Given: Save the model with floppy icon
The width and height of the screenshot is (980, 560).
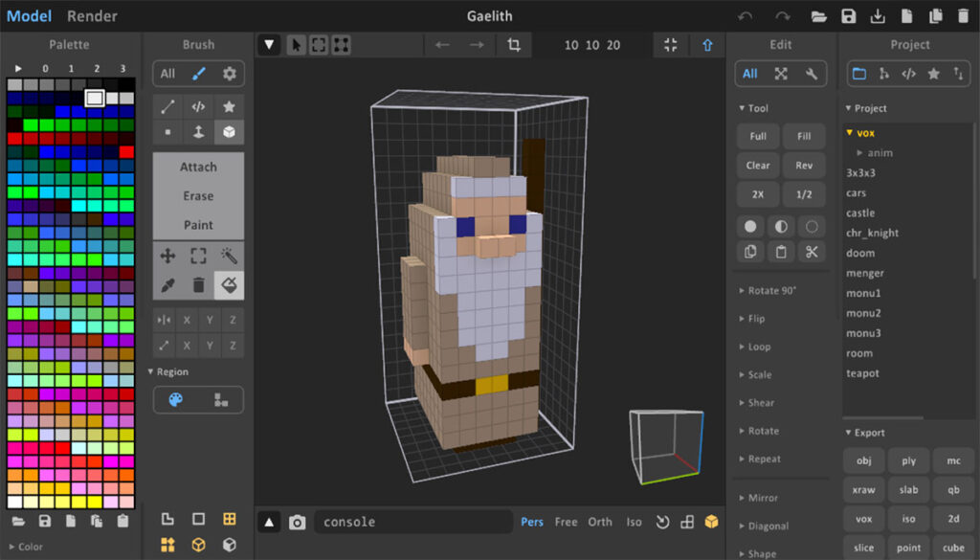Looking at the screenshot, I should (848, 16).
